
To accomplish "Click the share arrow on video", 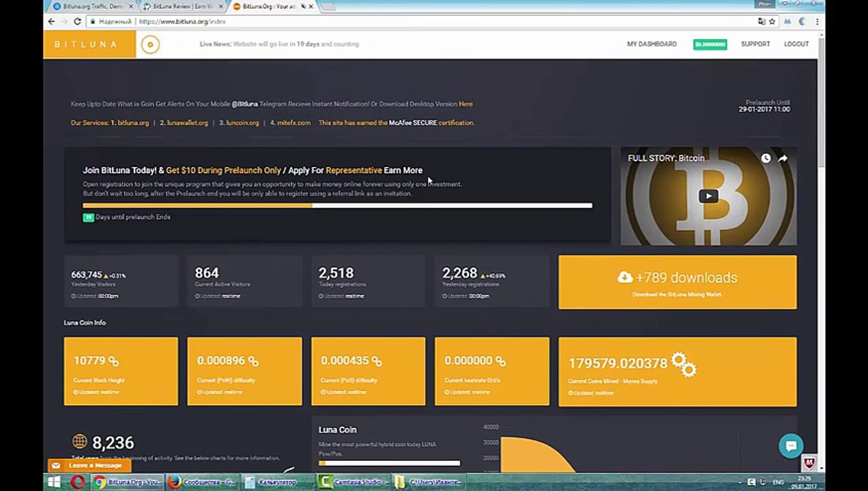I will point(783,158).
